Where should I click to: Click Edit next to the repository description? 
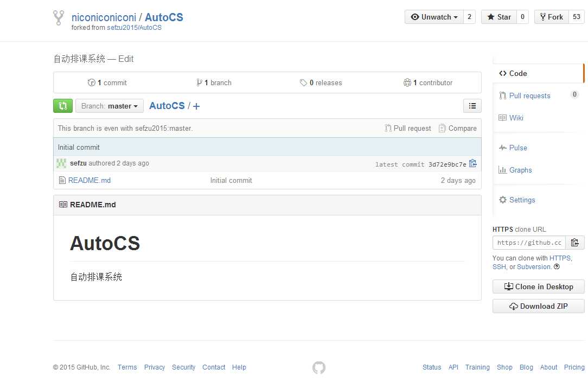(126, 59)
